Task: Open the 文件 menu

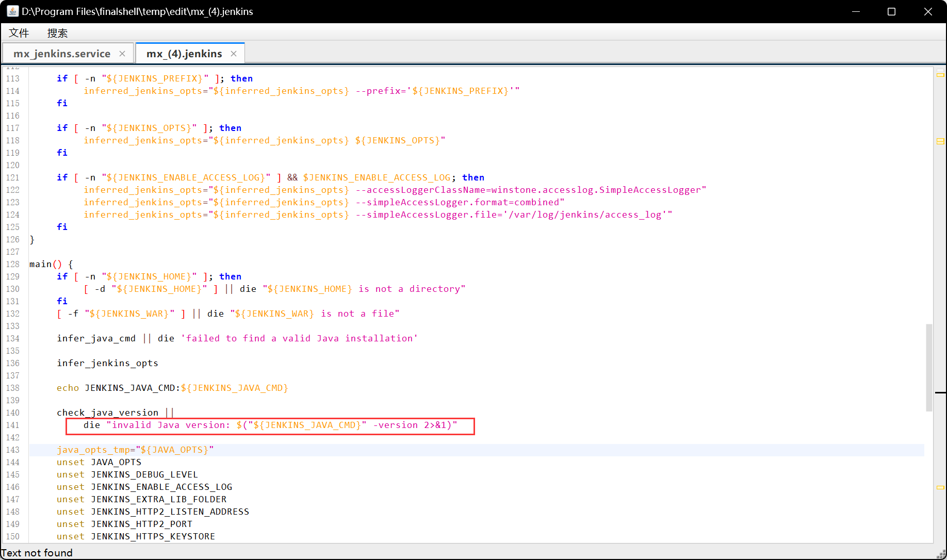Action: point(19,32)
